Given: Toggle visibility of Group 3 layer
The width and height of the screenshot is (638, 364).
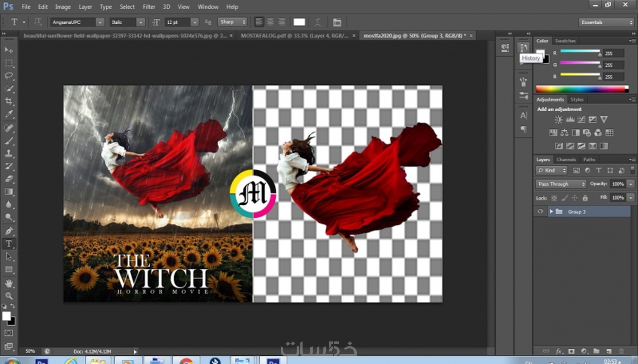Looking at the screenshot, I should [x=540, y=212].
